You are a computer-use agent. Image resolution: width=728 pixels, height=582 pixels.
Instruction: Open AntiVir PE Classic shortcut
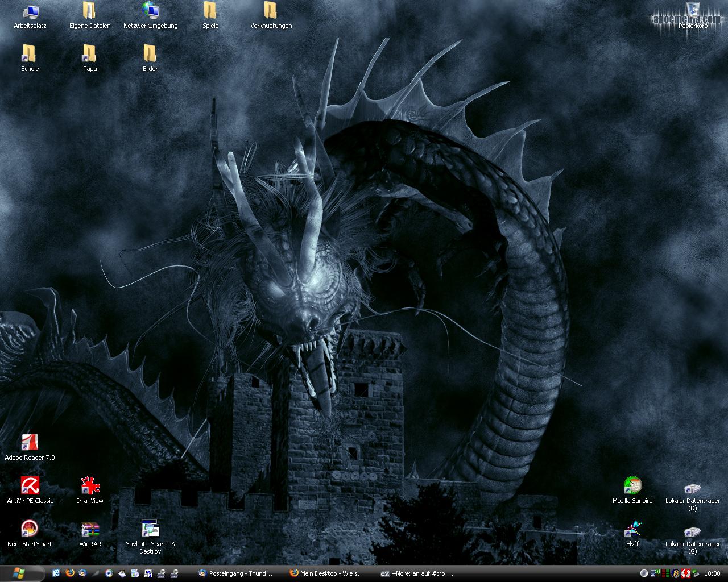point(30,487)
